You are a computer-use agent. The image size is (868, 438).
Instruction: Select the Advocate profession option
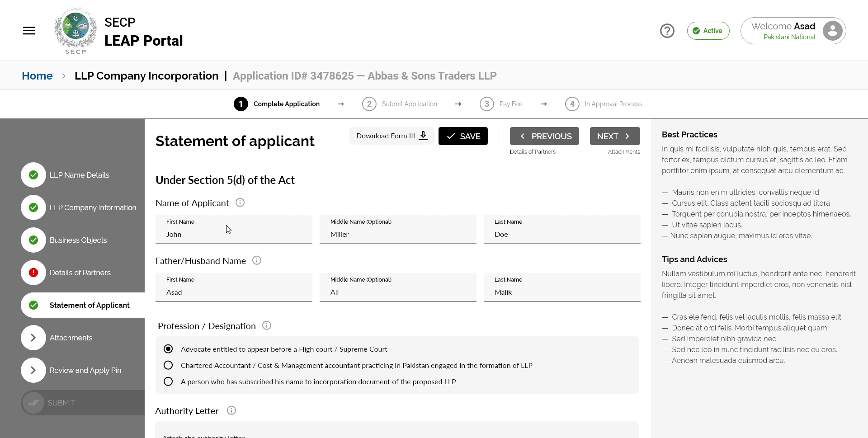point(168,349)
